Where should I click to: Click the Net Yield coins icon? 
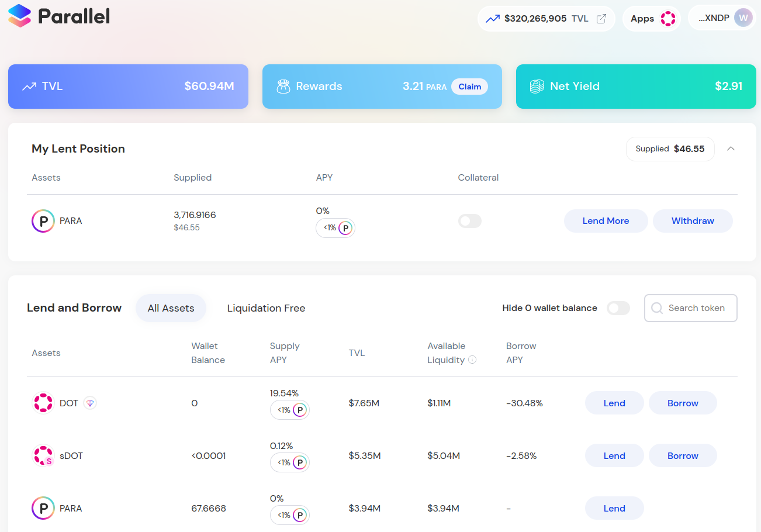tap(537, 87)
